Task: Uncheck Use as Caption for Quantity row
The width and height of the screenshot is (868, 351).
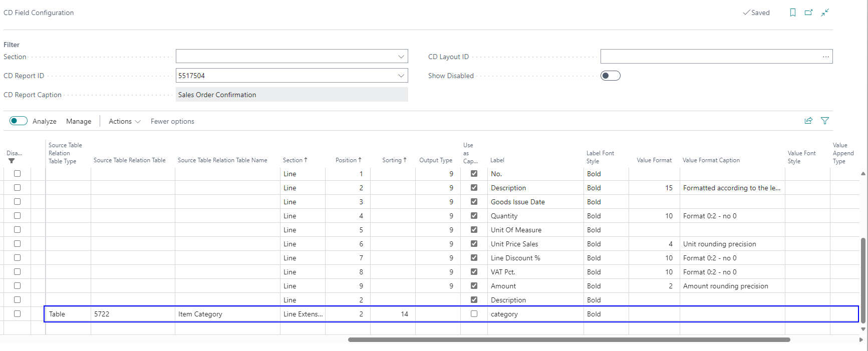Action: point(474,216)
